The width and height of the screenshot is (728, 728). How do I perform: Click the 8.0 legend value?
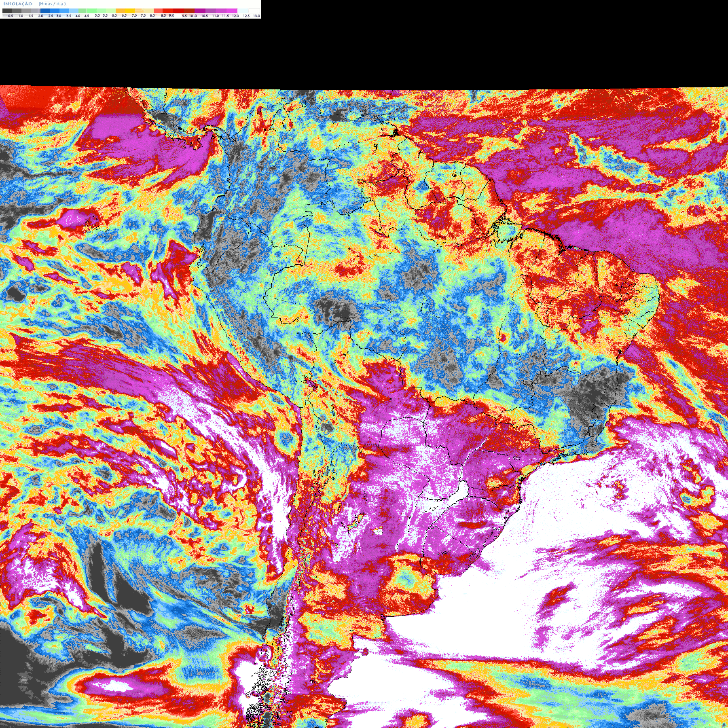[152, 15]
